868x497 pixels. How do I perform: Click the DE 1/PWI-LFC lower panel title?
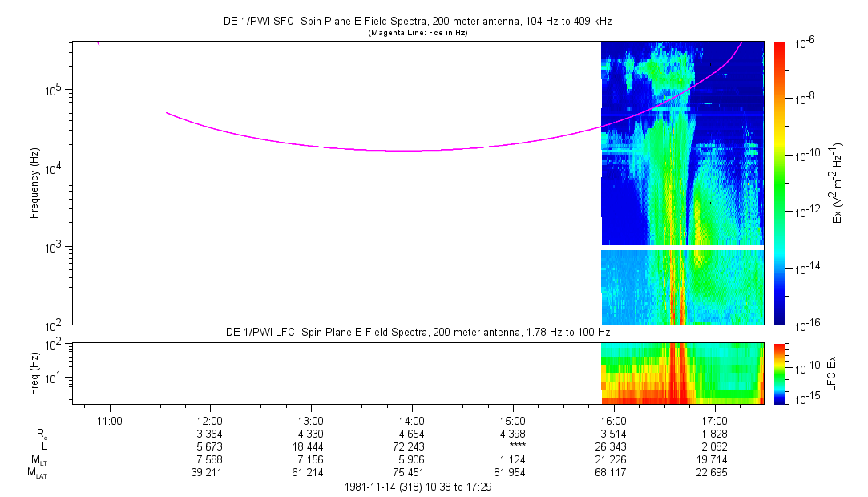pyautogui.click(x=417, y=332)
